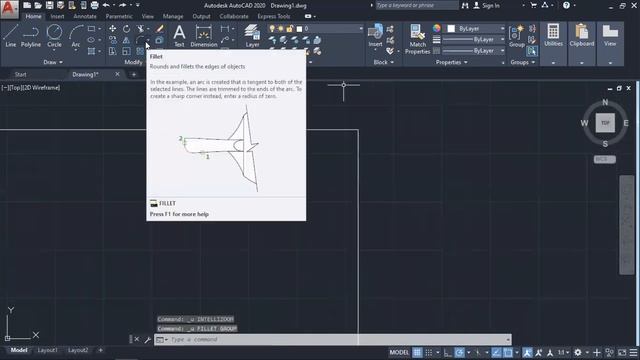Image resolution: width=640 pixels, height=360 pixels.
Task: Click MODEL button in status bar
Action: click(399, 352)
